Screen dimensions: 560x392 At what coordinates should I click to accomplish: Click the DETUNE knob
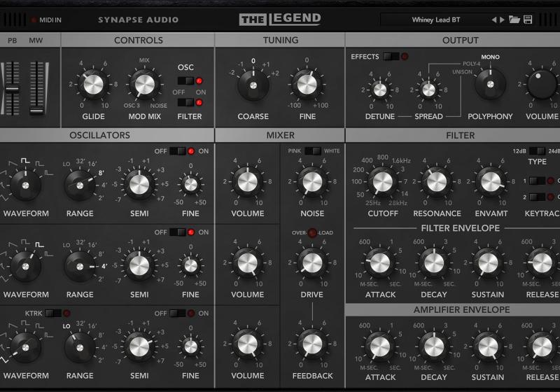[x=379, y=90]
